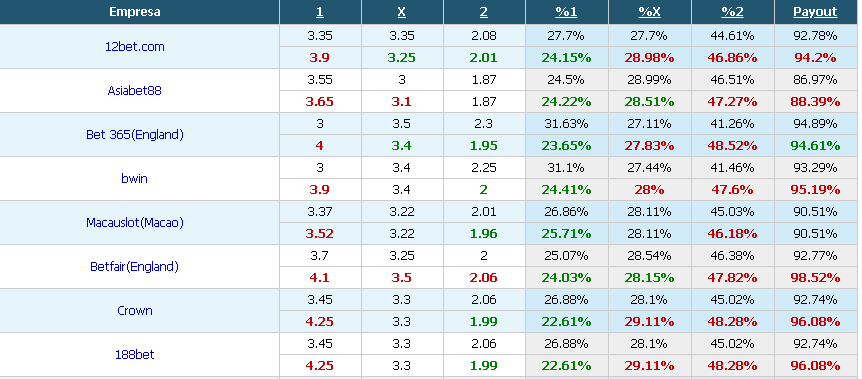Screen dimensions: 862x379
Task: Select bwin's 95.19% payout cell
Action: click(x=815, y=190)
